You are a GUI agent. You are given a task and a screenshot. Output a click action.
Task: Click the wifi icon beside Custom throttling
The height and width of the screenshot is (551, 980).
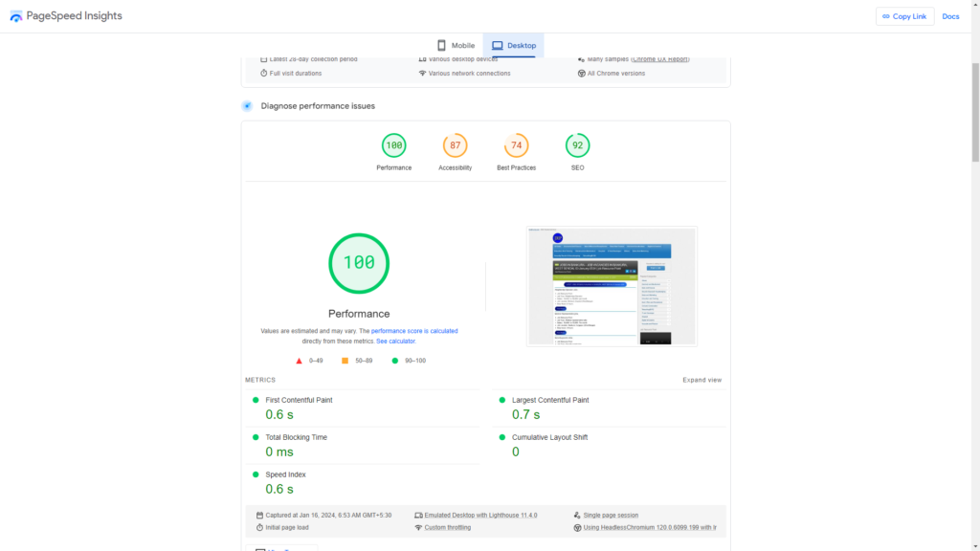point(419,527)
